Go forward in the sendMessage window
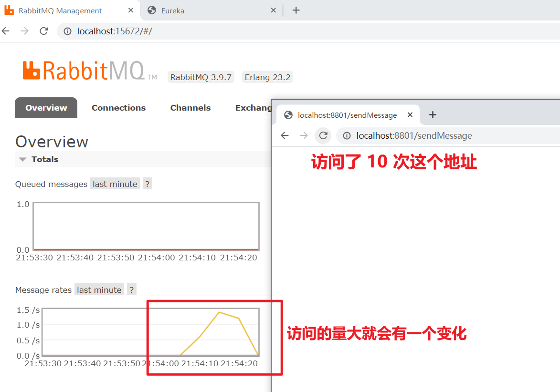Viewport: 560px width, 392px height. tap(304, 135)
